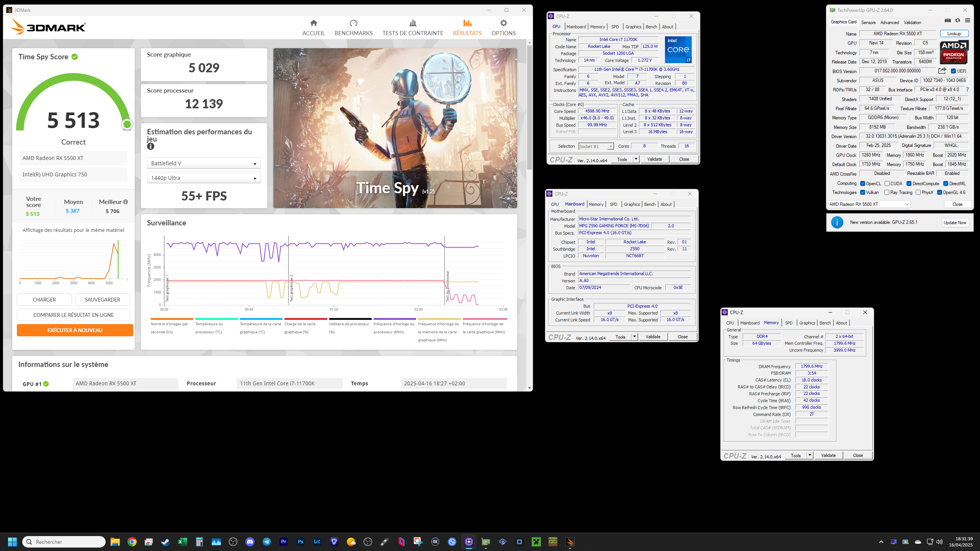980x551 pixels.
Task: Click Sauvegarder button in 3DMark
Action: click(103, 300)
